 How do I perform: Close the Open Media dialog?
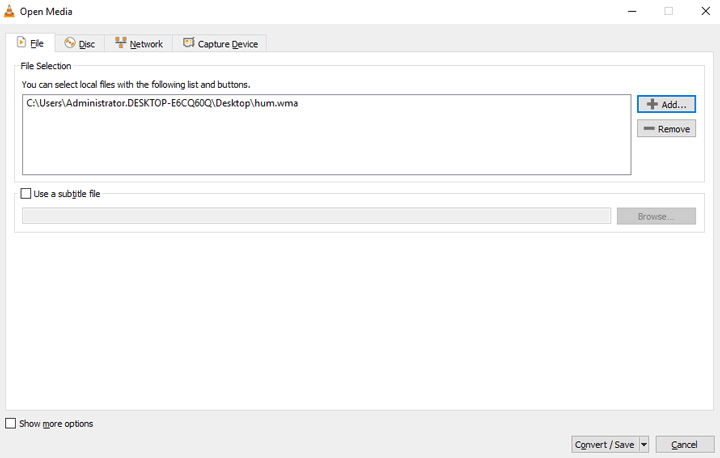pyautogui.click(x=706, y=11)
